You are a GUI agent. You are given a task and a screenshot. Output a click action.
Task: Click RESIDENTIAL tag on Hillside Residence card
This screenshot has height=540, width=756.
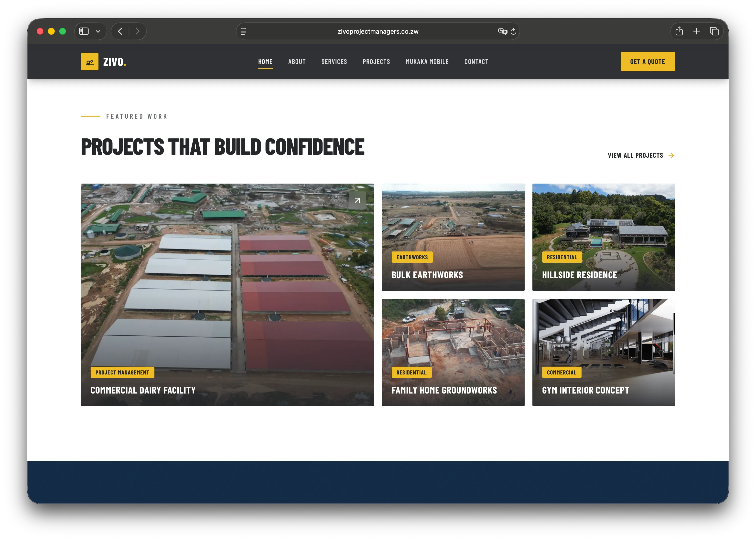tap(562, 257)
